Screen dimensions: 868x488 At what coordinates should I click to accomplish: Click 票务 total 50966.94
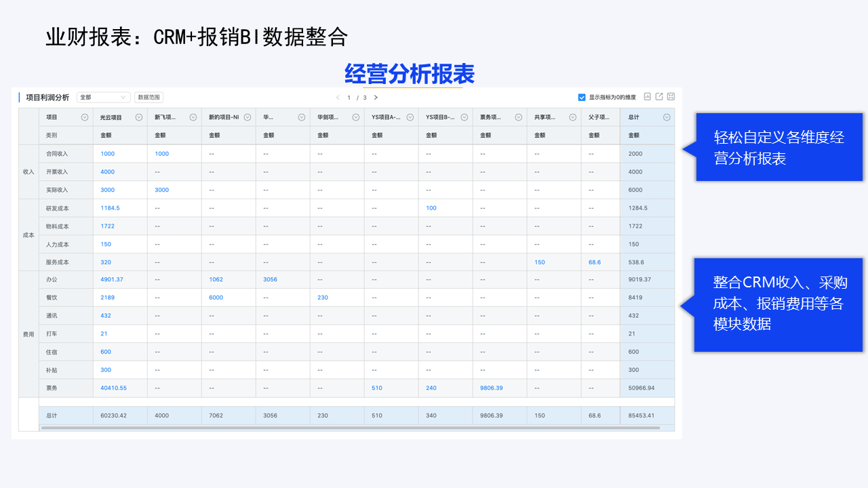tap(642, 388)
